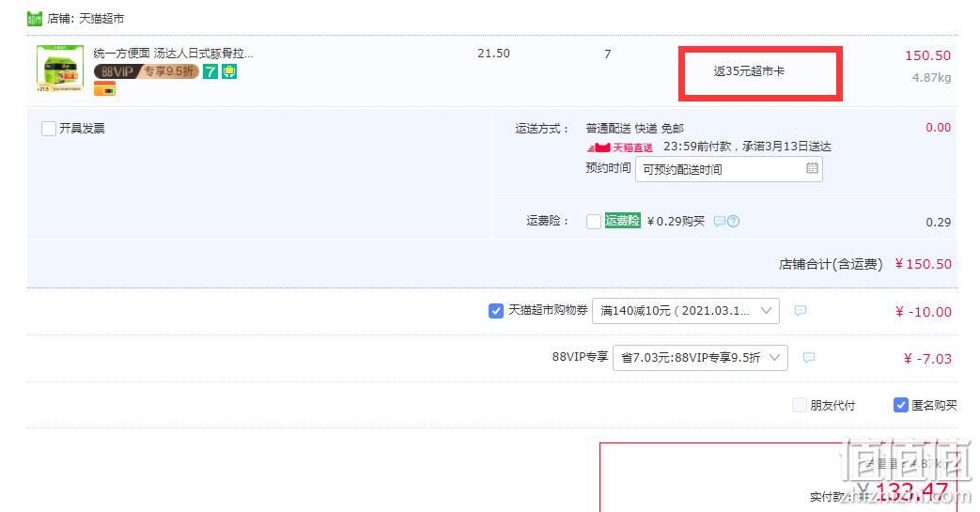The width and height of the screenshot is (980, 512).
Task: Open the 可预约配送时间 delivery time field
Action: (729, 169)
